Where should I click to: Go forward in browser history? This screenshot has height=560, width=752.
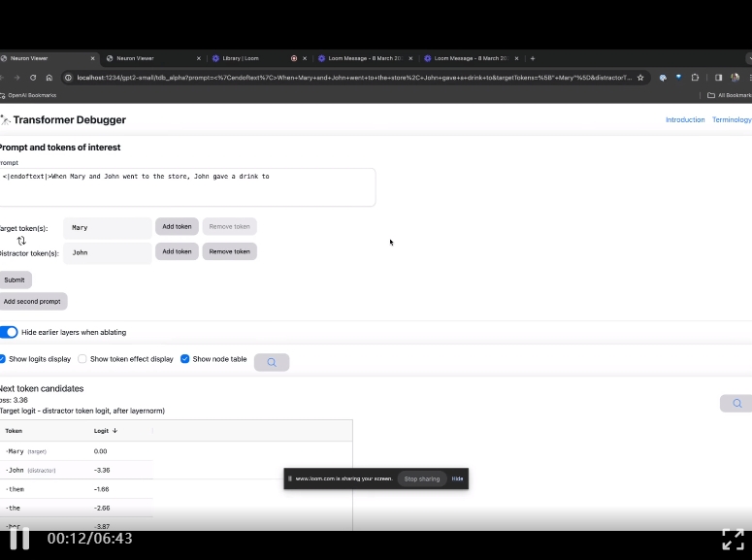(16, 78)
